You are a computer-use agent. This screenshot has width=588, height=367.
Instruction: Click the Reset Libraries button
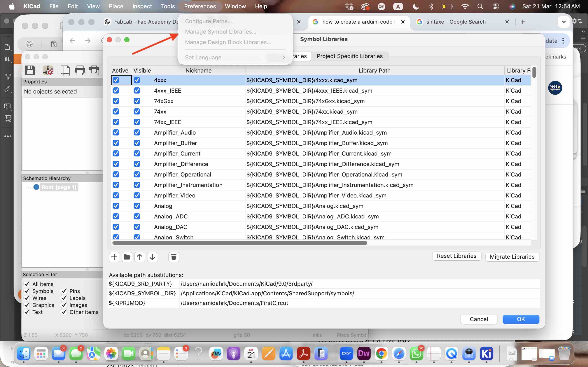tap(456, 256)
